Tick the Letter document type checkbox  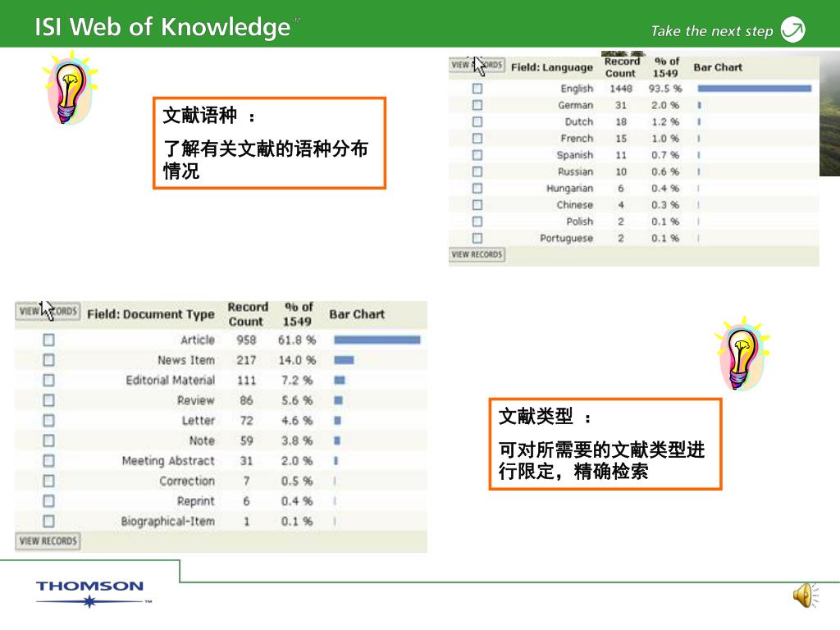click(x=48, y=421)
